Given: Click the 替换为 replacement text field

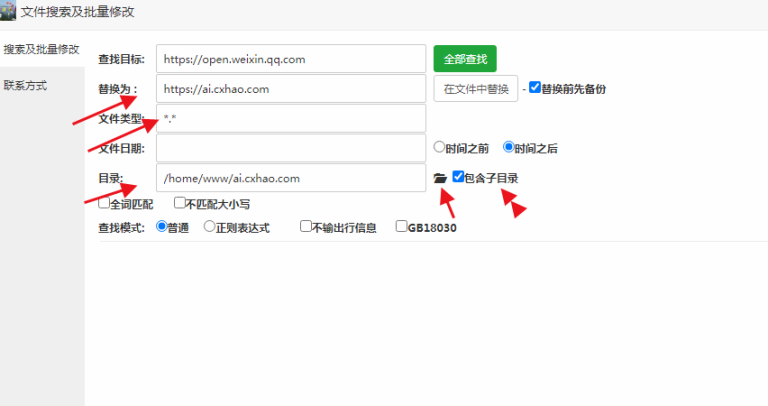Looking at the screenshot, I should [290, 89].
